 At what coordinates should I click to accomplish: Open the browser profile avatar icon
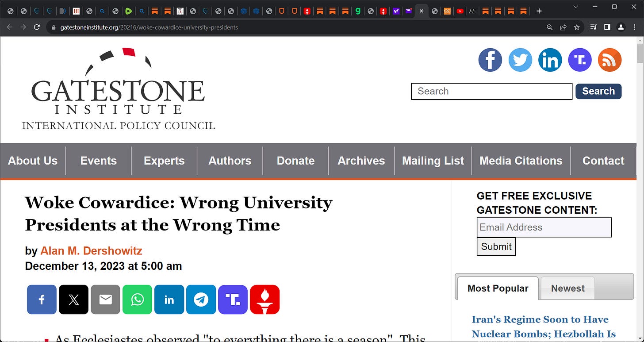point(621,27)
